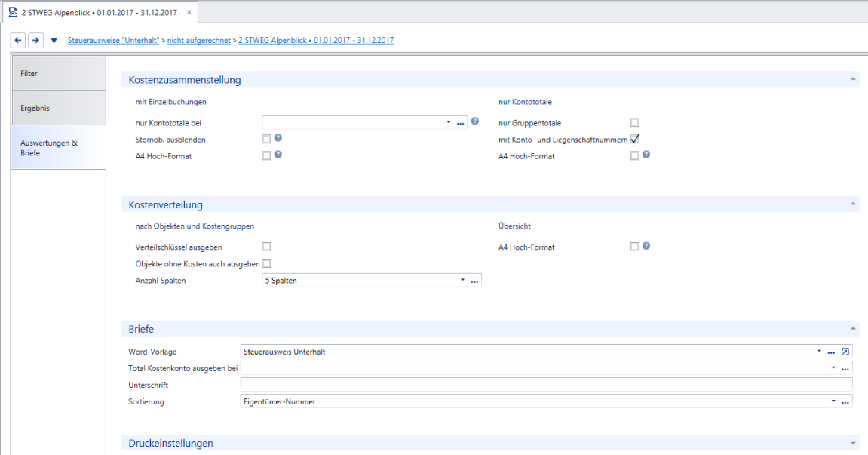Show help for A4 Hoch-Format under Übersicht
The image size is (868, 455).
[646, 246]
